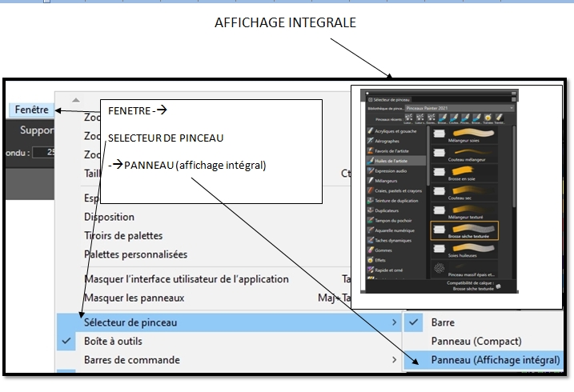Open the top palette drawer options menu
Screen dimensions: 574x392
[x=514, y=94]
